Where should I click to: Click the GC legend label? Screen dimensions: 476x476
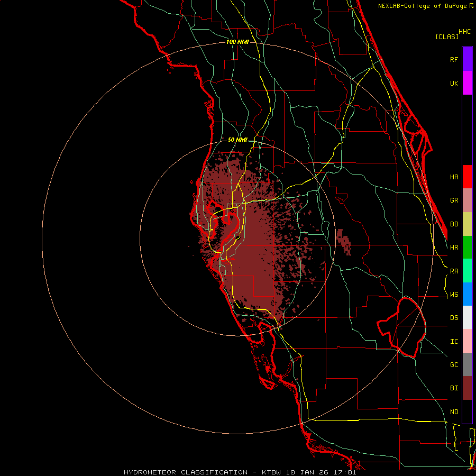[x=454, y=365]
